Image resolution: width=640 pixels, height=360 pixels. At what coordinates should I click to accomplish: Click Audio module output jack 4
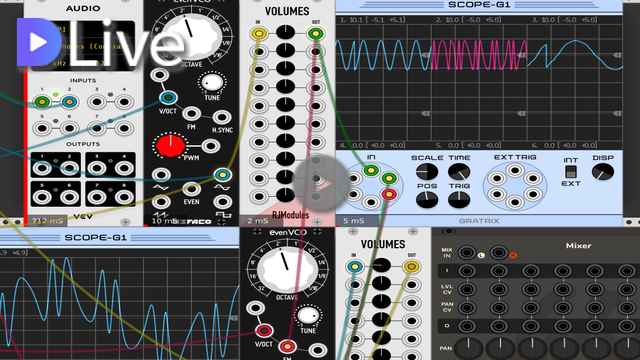pyautogui.click(x=124, y=167)
